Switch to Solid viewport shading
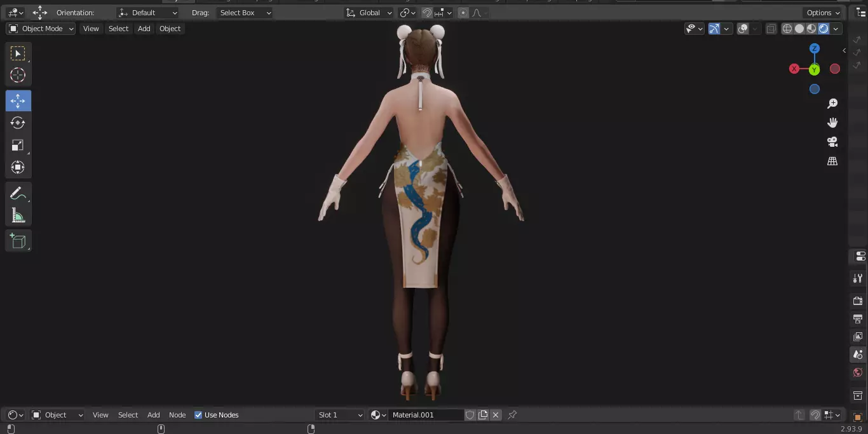The image size is (868, 434). coord(799,29)
